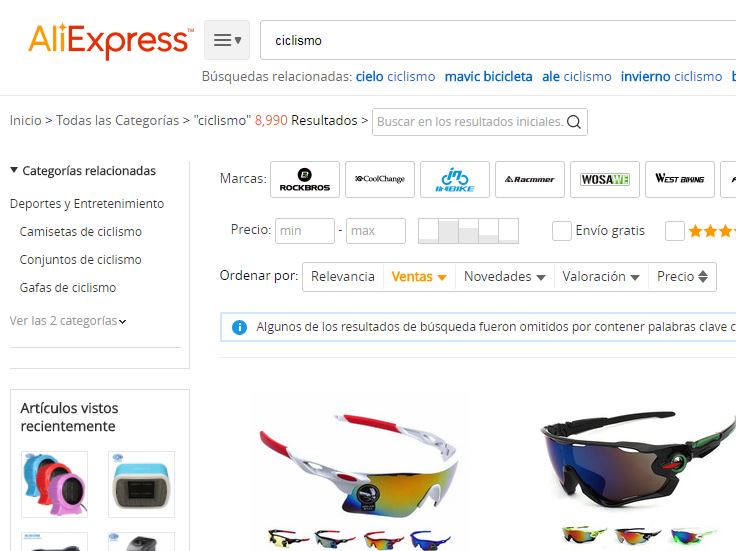Select the CoolChange brand logo
736x551 pixels.
380,179
